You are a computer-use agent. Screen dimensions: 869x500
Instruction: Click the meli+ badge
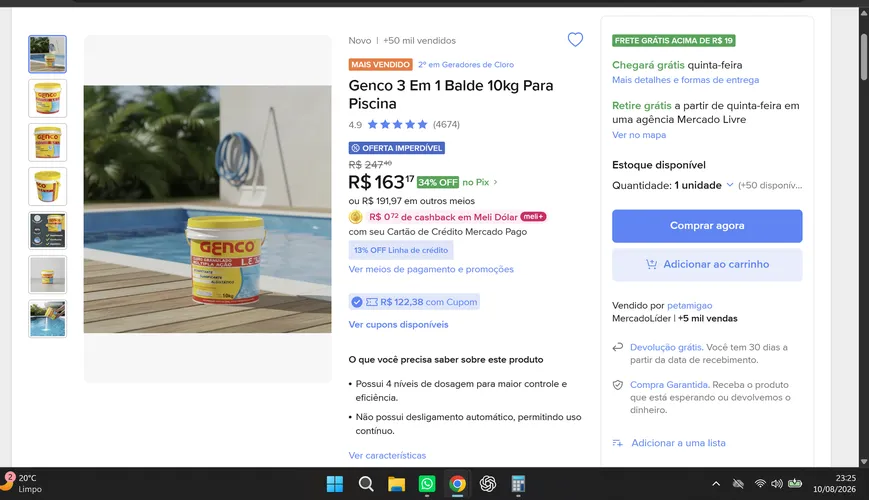(533, 217)
